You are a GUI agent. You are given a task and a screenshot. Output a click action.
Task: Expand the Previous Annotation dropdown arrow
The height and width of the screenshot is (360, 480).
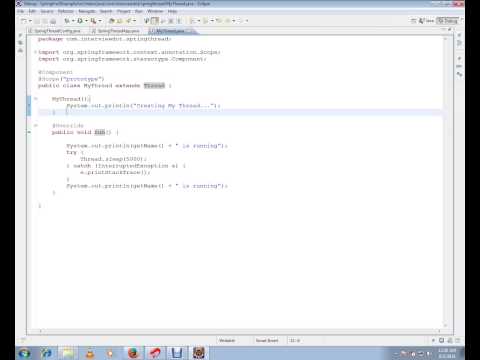[212, 21]
